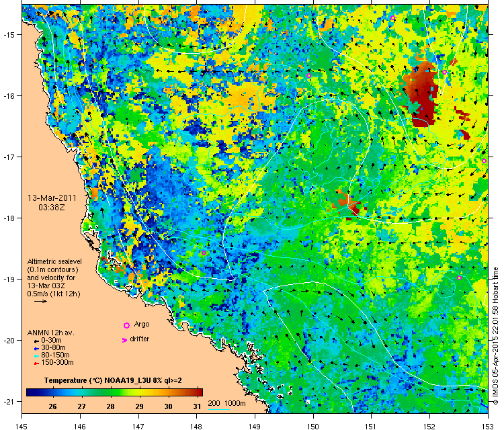
Task: Click the color bar tick label 29
Action: pyautogui.click(x=139, y=406)
